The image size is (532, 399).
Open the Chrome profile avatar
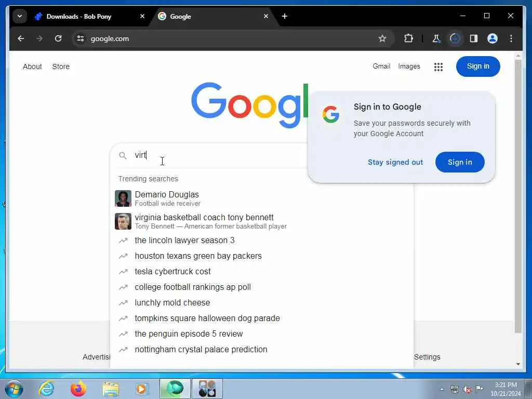click(493, 38)
